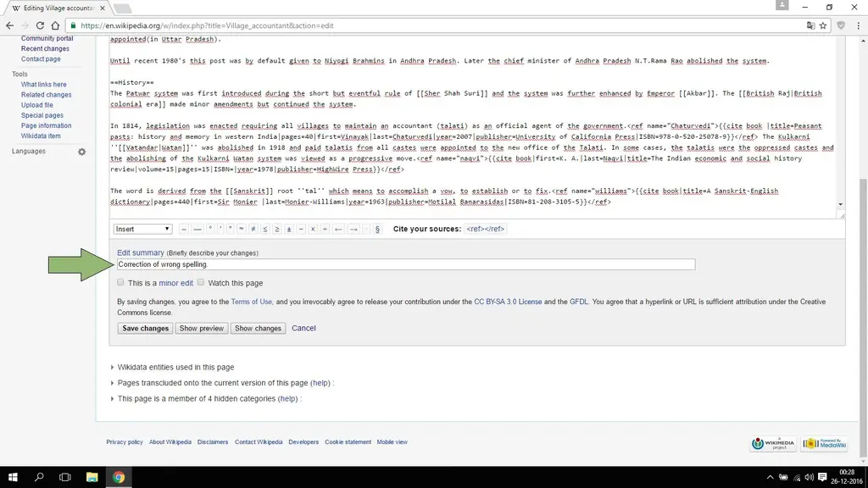Viewport: 868px width, 488px height.
Task: Open the 'Edit summary' help link
Action: pyautogui.click(x=141, y=252)
